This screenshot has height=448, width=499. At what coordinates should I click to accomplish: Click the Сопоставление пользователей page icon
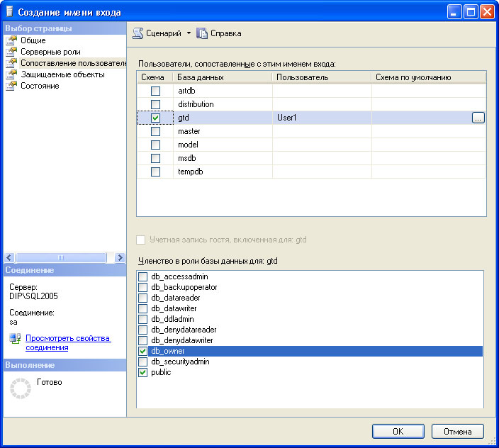click(11, 63)
